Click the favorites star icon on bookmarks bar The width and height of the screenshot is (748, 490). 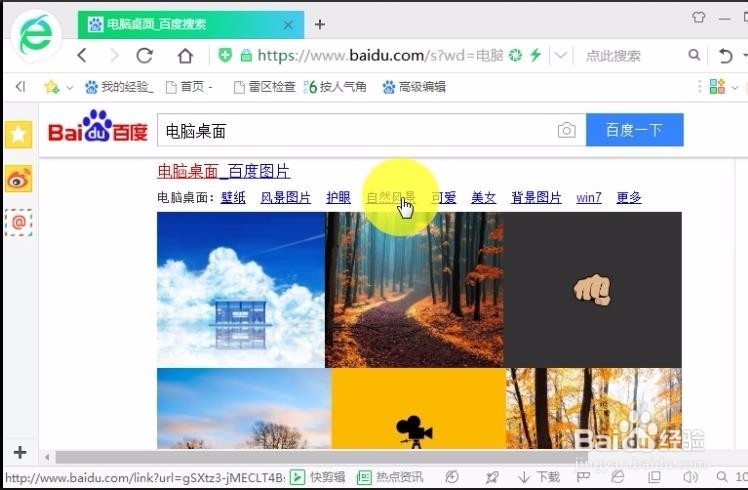[52, 87]
